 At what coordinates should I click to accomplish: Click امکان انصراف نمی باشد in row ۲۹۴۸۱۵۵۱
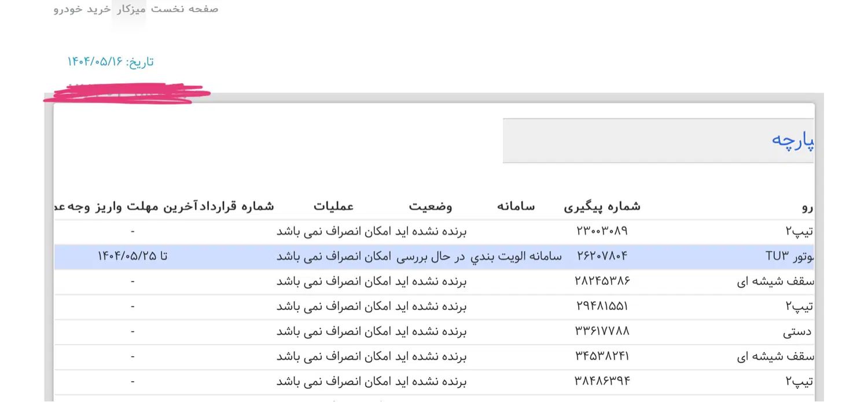click(333, 306)
